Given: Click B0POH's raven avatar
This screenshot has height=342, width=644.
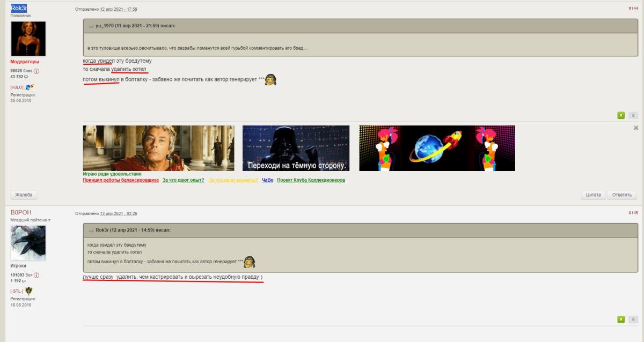Looking at the screenshot, I should coord(28,243).
